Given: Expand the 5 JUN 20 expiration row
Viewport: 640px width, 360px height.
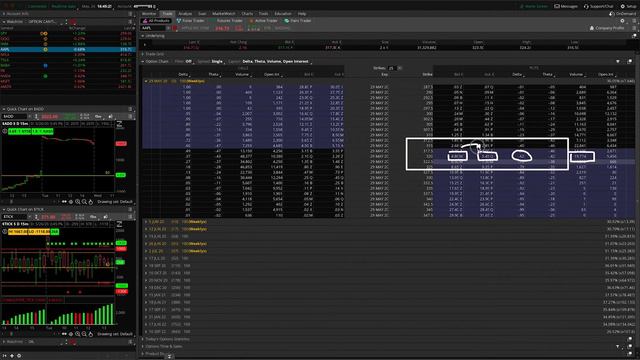Looking at the screenshot, I should (x=146, y=222).
